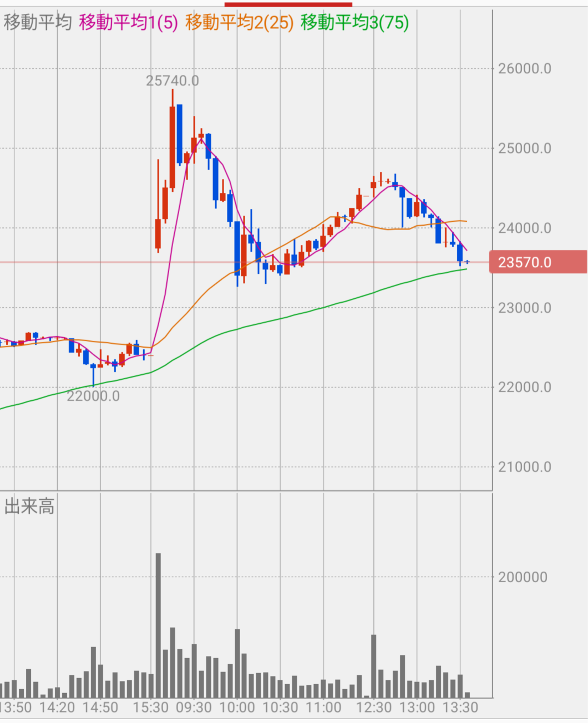The height and width of the screenshot is (723, 588).
Task: Click the 22000.0 low price annotation
Action: [x=93, y=396]
